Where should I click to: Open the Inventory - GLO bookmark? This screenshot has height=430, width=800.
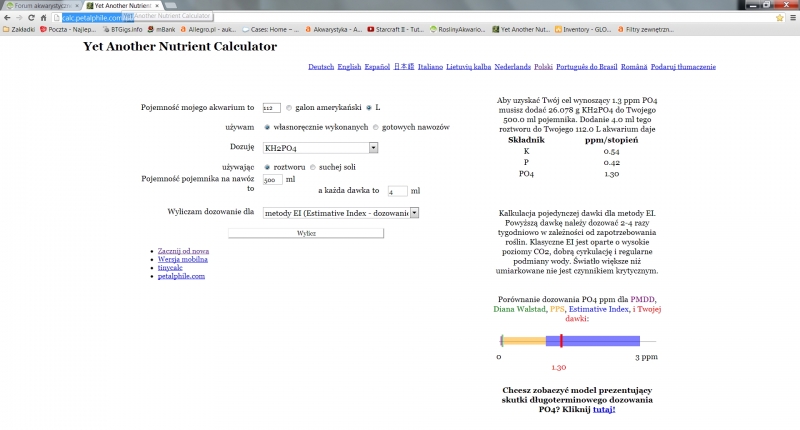[x=583, y=30]
